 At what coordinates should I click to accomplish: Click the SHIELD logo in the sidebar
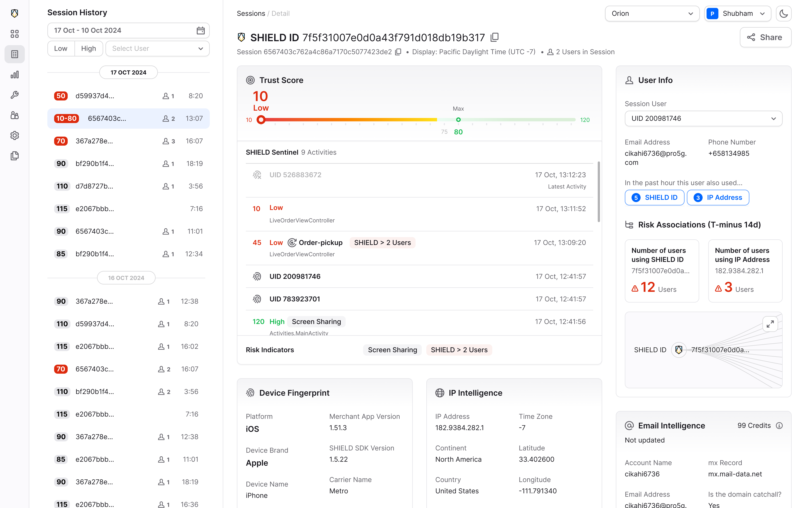14,13
